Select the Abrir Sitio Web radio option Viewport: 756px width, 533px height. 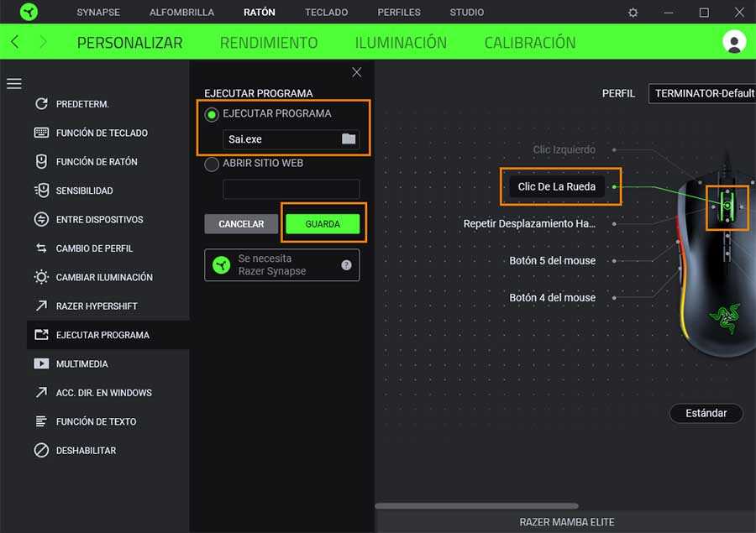coord(212,164)
